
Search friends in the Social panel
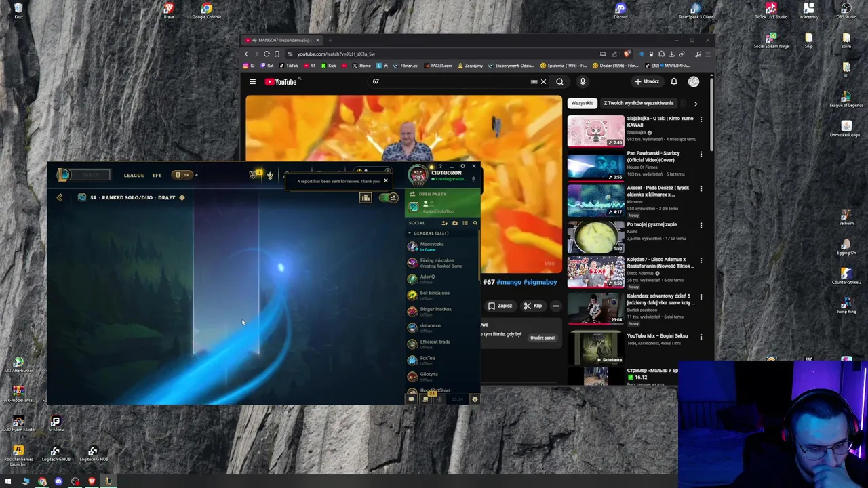click(x=475, y=223)
